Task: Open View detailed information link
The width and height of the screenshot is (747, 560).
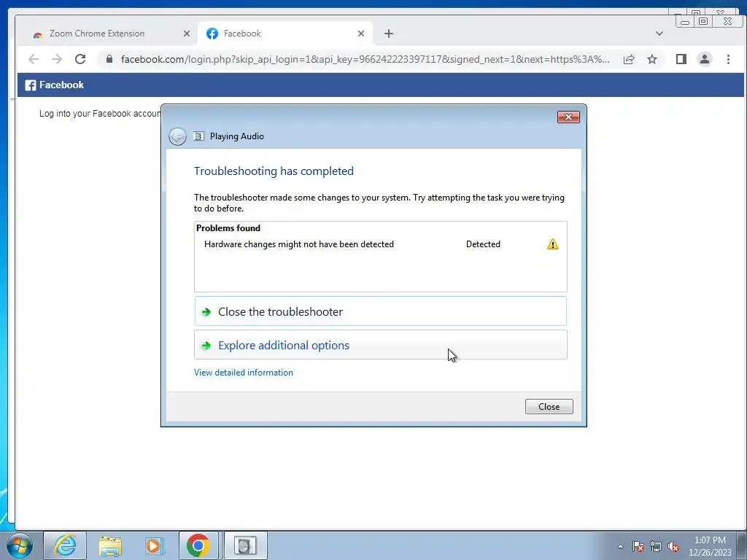Action: click(x=244, y=373)
